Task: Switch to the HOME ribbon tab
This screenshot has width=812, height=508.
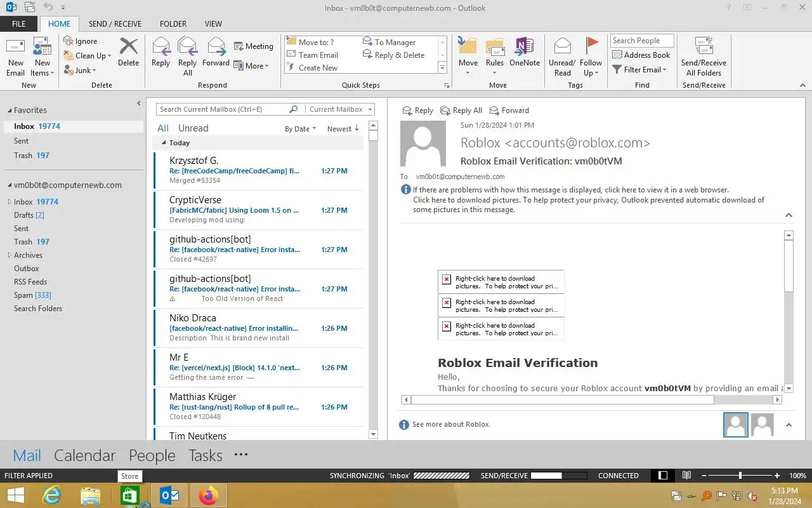Action: (60, 24)
